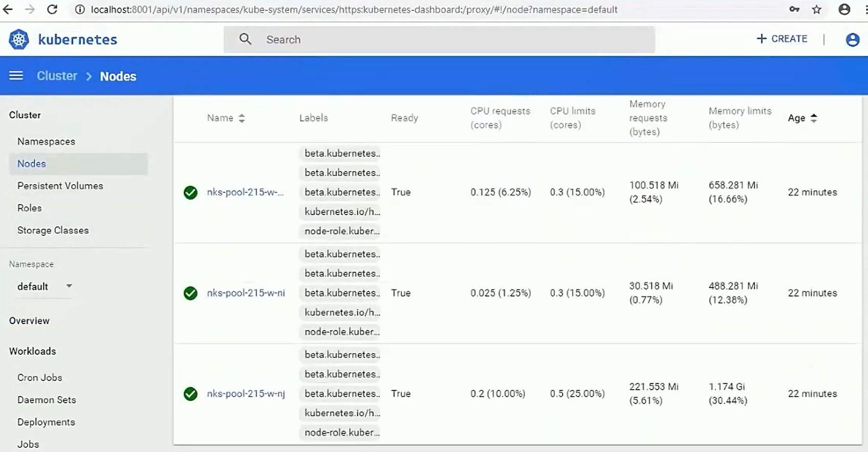868x452 pixels.
Task: Click CREATE button
Action: coord(782,39)
